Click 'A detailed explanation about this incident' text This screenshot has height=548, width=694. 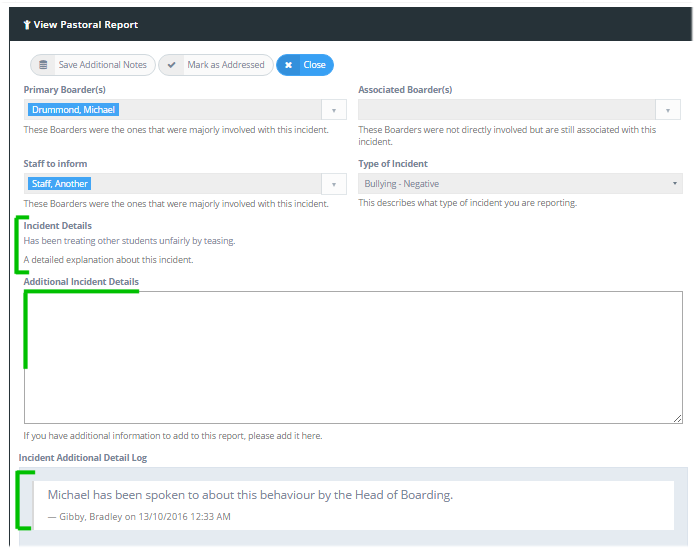108,260
